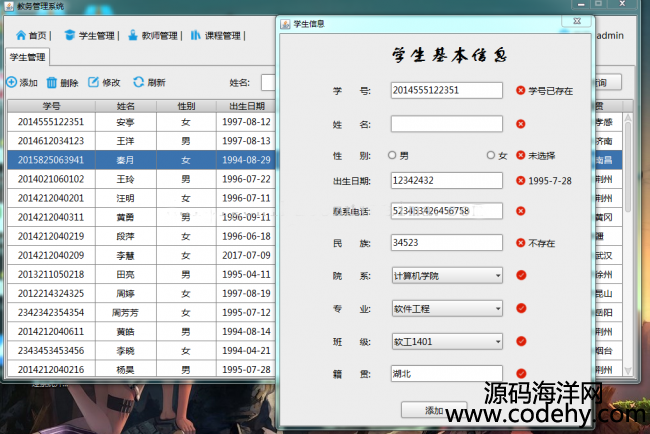Select the 男 (male) radio button

pyautogui.click(x=392, y=155)
